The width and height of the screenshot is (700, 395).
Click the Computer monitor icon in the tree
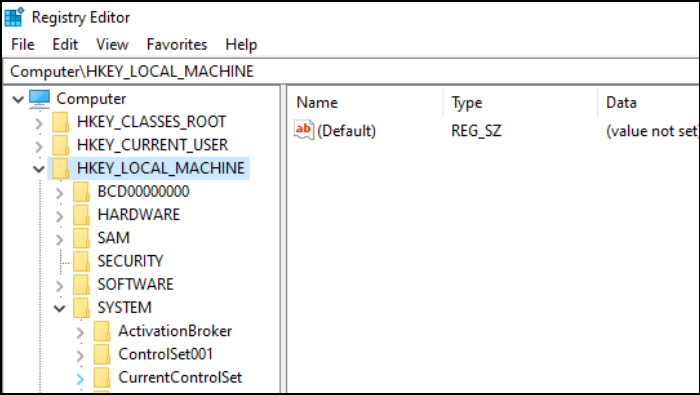pyautogui.click(x=39, y=99)
